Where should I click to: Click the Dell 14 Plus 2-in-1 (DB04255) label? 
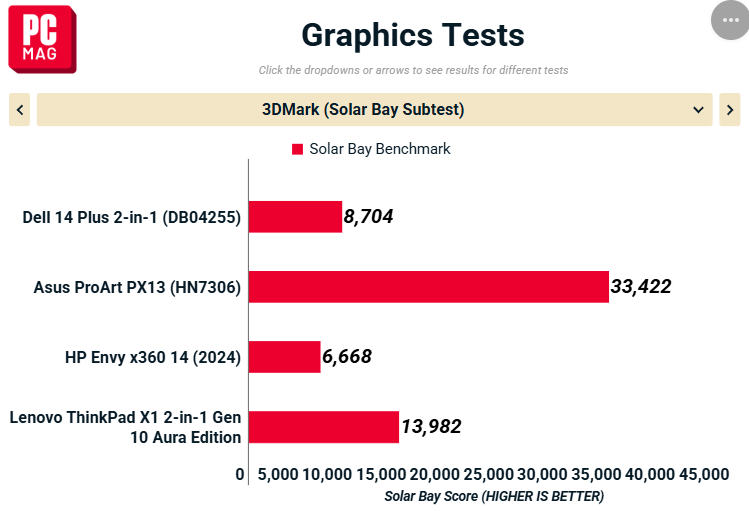[131, 217]
